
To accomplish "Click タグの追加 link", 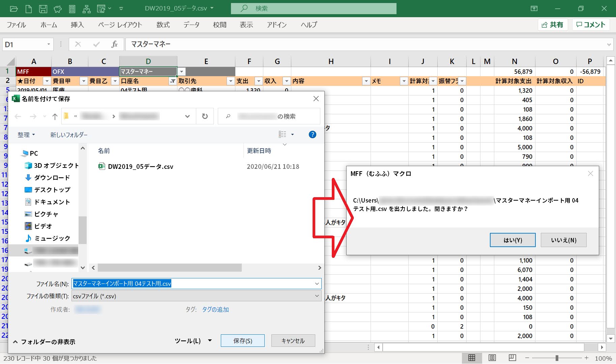I will (215, 309).
